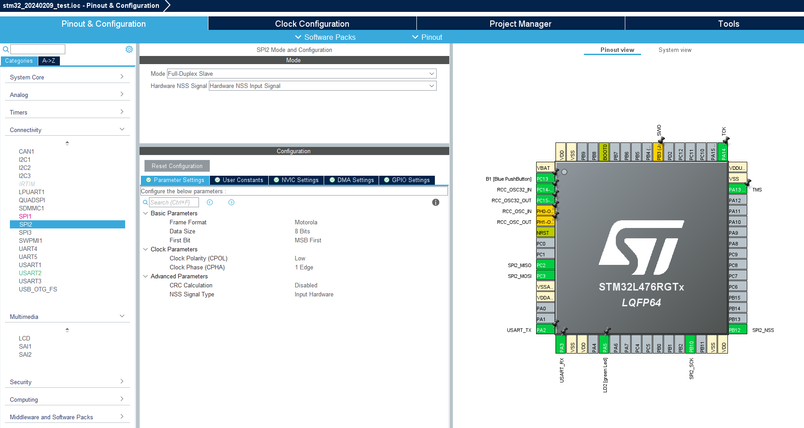Select pin PC0 on the chip

click(545, 243)
